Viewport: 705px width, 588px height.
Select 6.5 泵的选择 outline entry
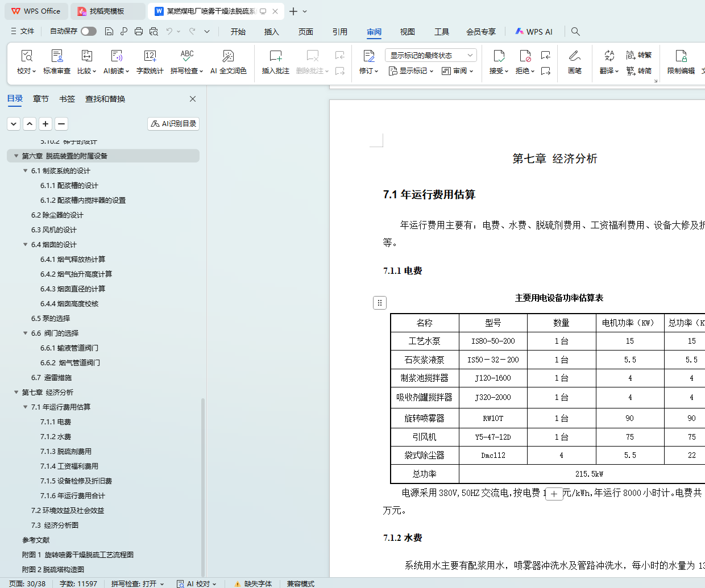pyautogui.click(x=51, y=318)
